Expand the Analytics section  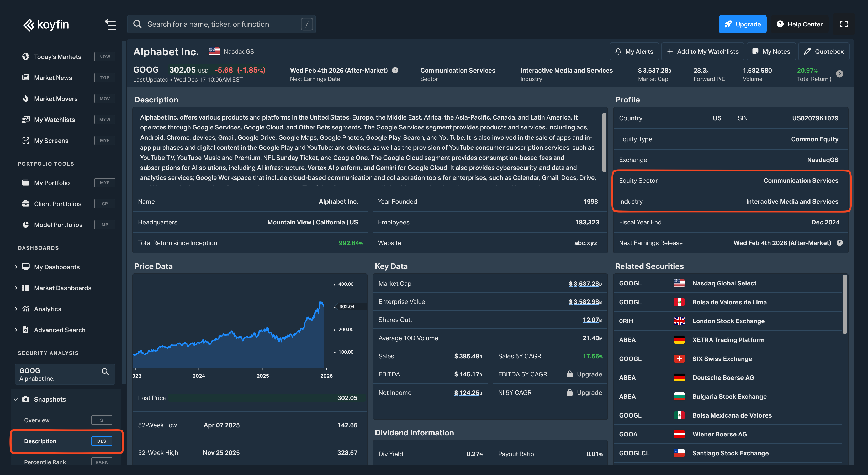16,309
